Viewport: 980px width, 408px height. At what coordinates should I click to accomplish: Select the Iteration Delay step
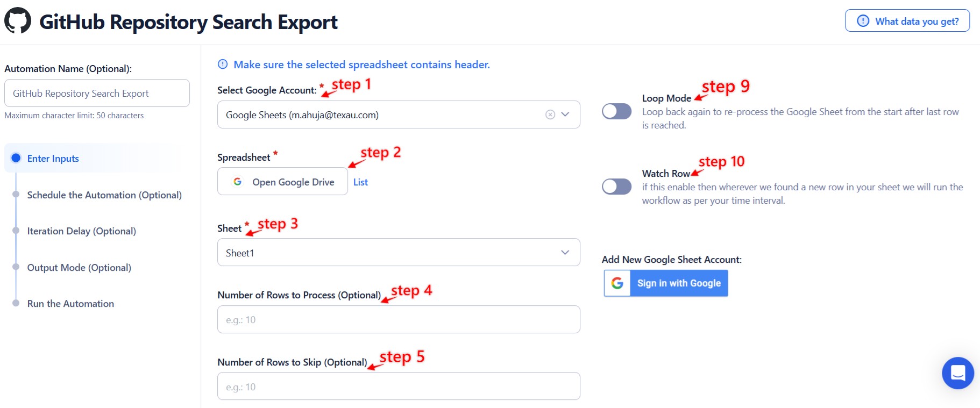point(81,231)
